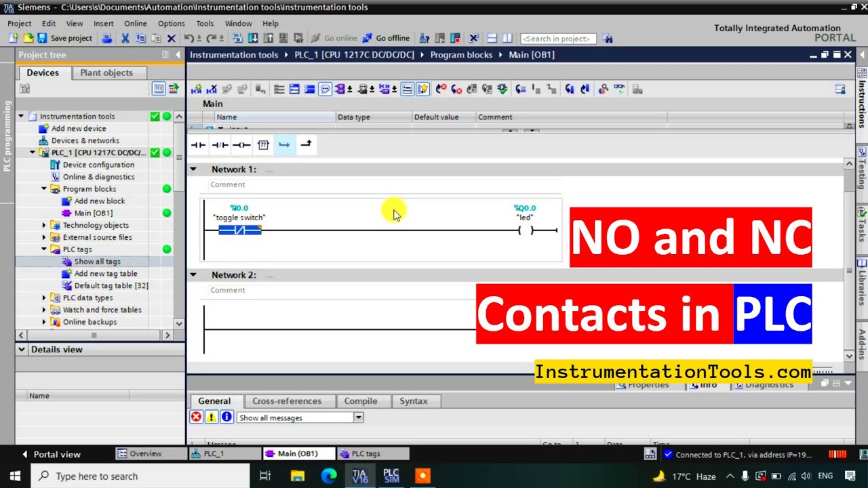The height and width of the screenshot is (488, 868).
Task: Toggle network comments display icon
Action: 407,89
